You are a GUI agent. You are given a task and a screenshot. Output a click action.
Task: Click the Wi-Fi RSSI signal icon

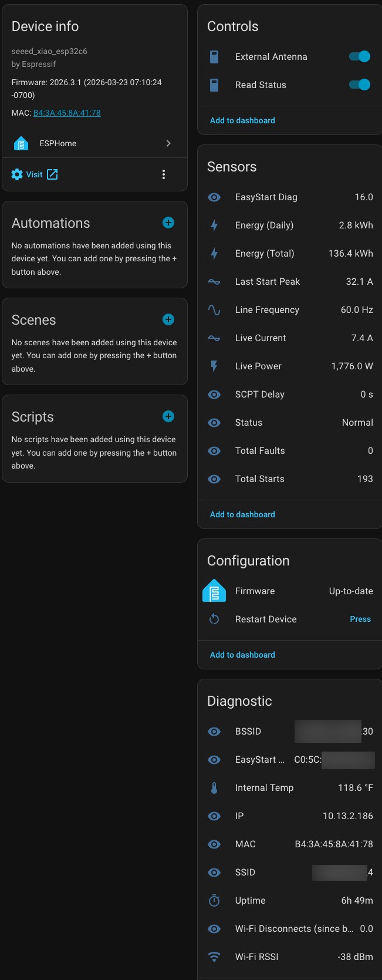point(214,957)
